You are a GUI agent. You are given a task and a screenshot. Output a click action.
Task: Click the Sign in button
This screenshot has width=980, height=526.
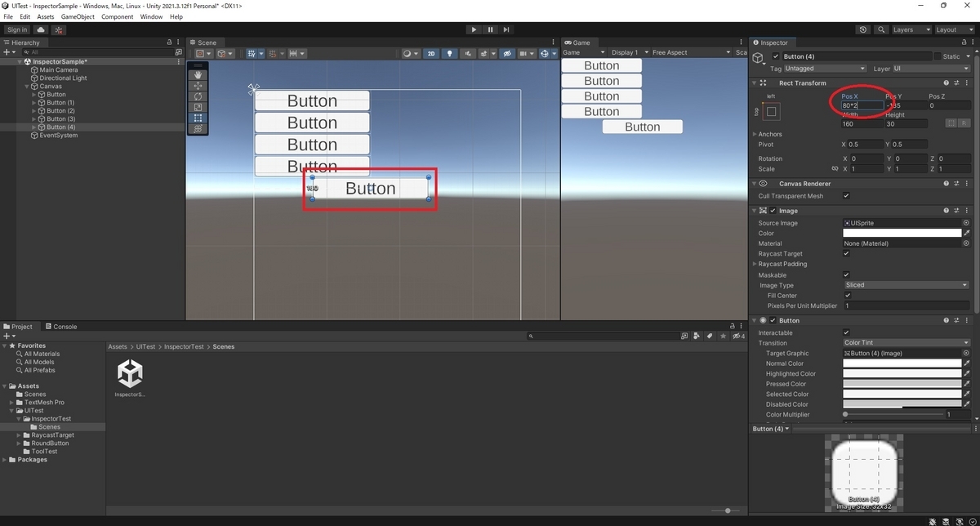tap(16, 29)
